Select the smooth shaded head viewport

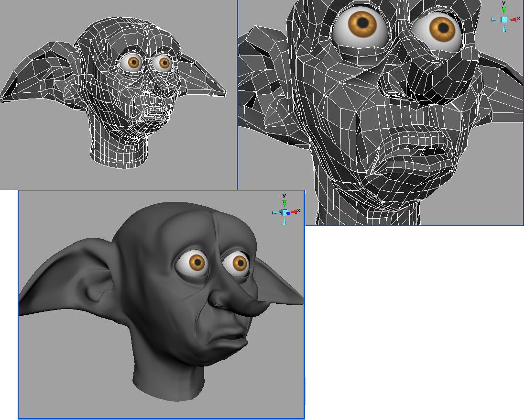click(x=162, y=304)
